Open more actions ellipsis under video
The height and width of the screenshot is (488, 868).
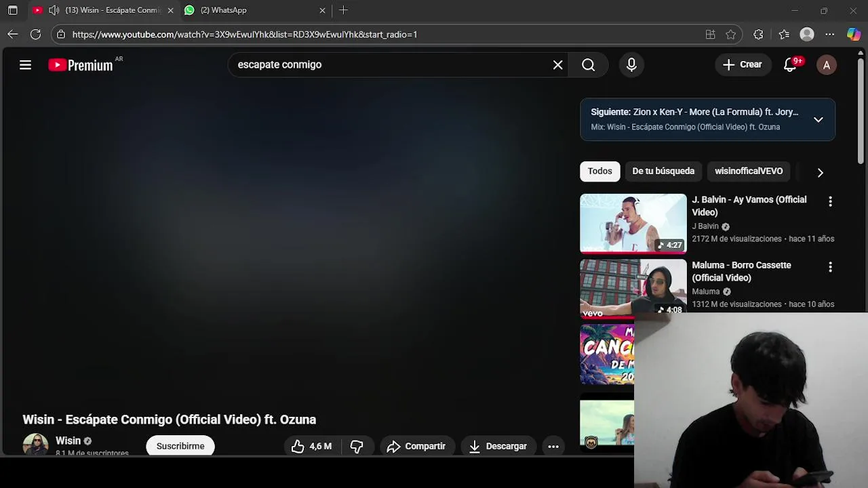click(553, 446)
